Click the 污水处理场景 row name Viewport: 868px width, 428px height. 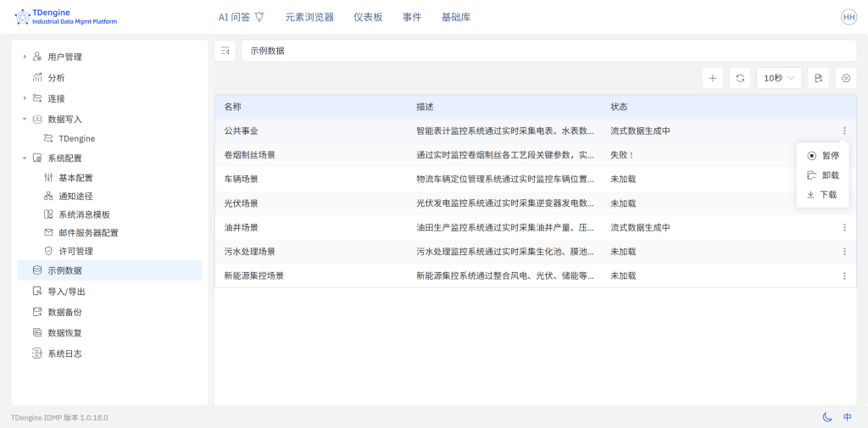click(250, 252)
